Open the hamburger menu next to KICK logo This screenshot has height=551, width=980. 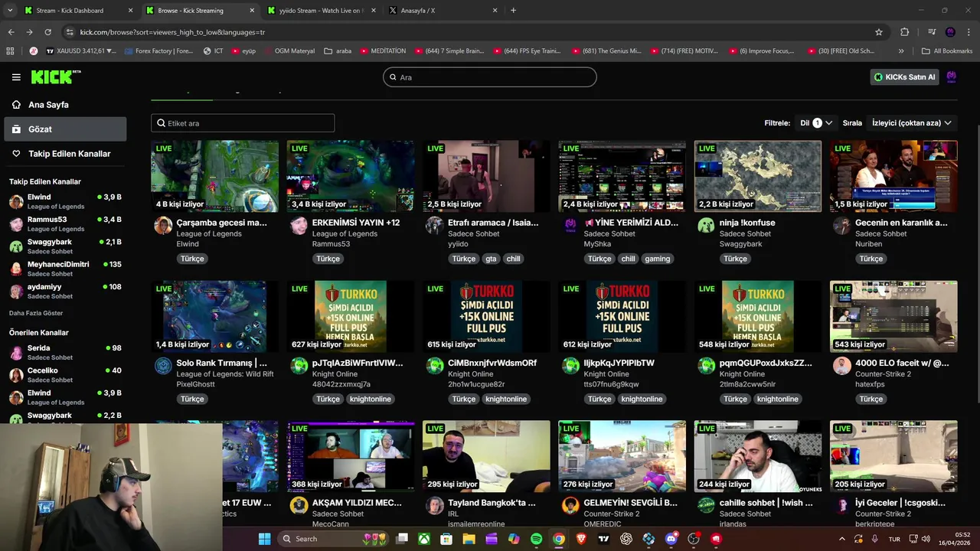(16, 77)
